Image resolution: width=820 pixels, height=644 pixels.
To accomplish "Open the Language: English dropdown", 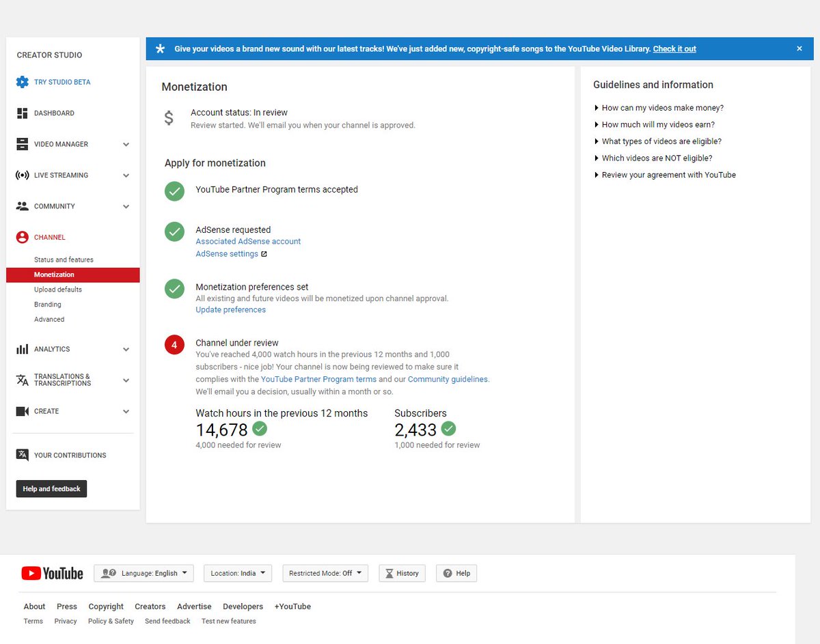I will click(x=143, y=573).
